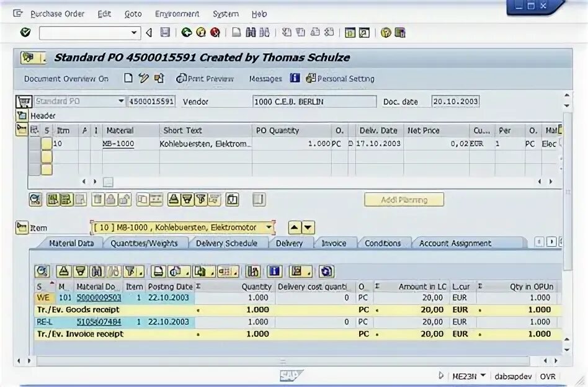Click the red Cancel icon
The height and width of the screenshot is (387, 588).
click(x=215, y=33)
